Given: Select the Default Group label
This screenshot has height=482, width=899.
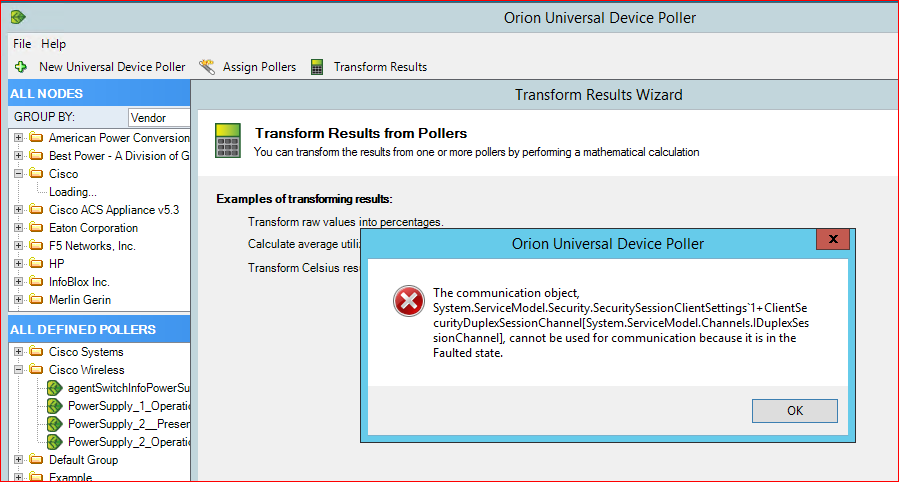Looking at the screenshot, I should click(83, 460).
